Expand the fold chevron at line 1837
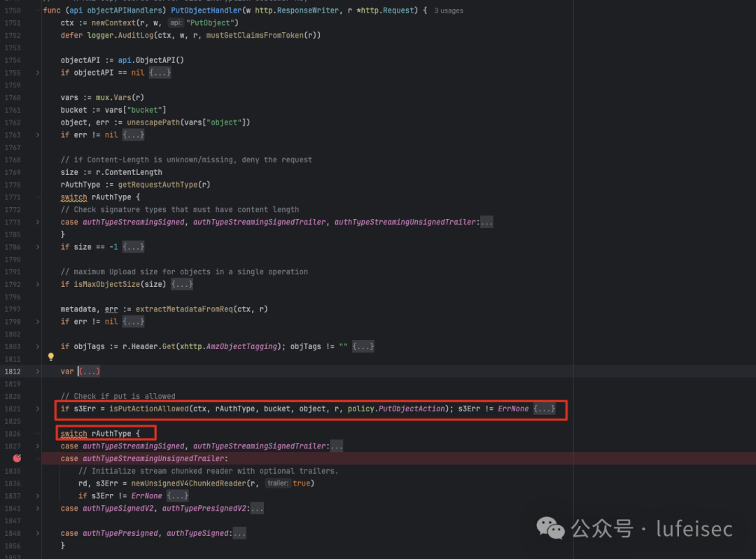 [x=38, y=496]
